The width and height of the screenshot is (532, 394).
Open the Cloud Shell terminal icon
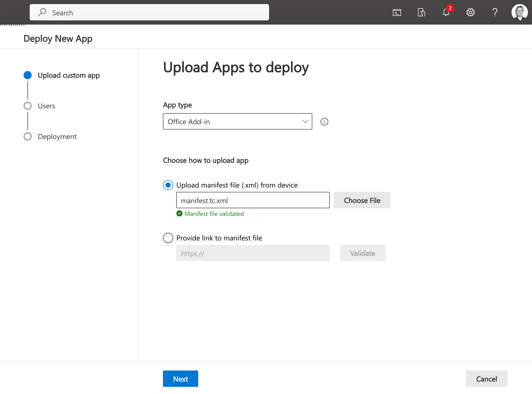[397, 13]
